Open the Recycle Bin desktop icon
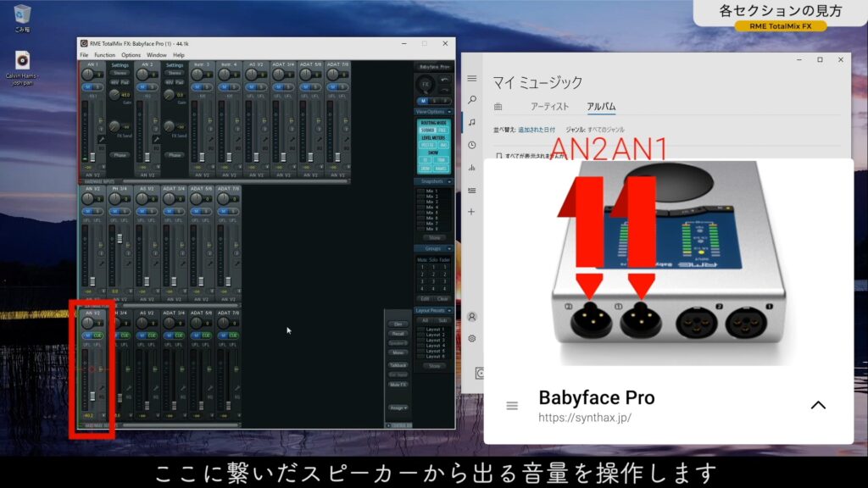Image resolution: width=868 pixels, height=488 pixels. (22, 19)
